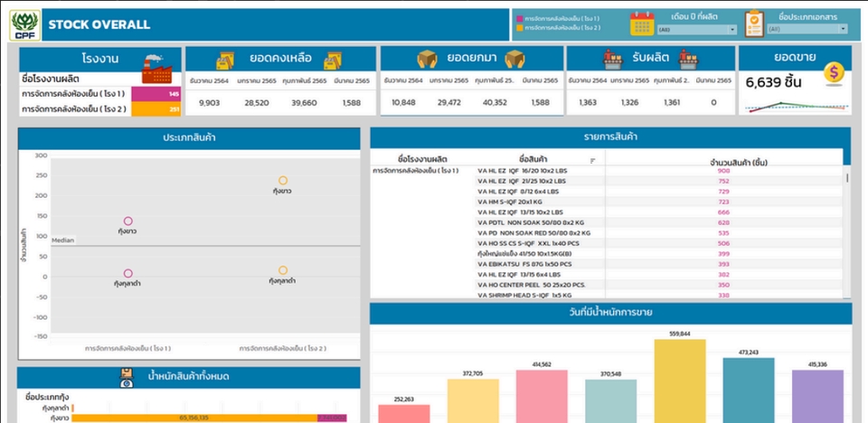Click the 415,336 purple sales bar
This screenshot has width=868, height=423.
pyautogui.click(x=817, y=397)
